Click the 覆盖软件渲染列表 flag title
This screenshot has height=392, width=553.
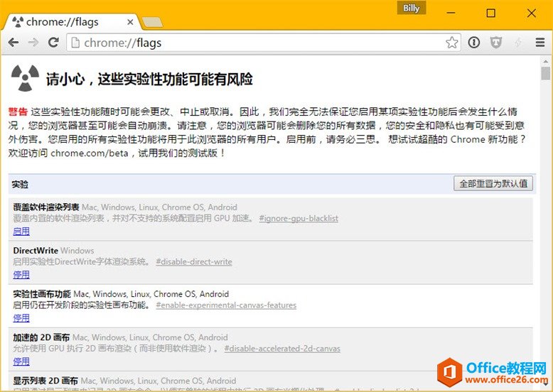point(46,207)
